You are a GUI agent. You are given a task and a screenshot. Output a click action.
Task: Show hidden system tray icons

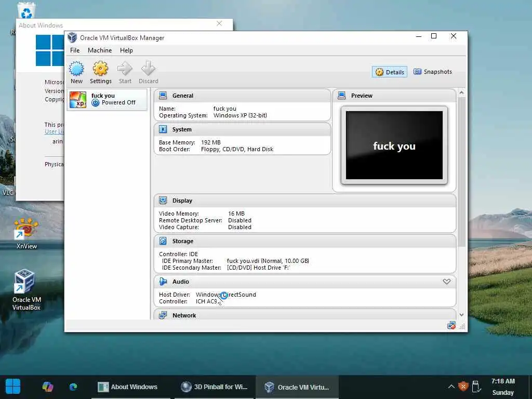451,387
